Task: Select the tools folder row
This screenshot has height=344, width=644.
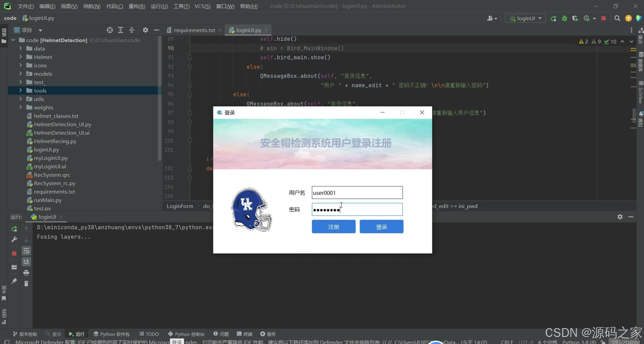Action: coord(85,90)
